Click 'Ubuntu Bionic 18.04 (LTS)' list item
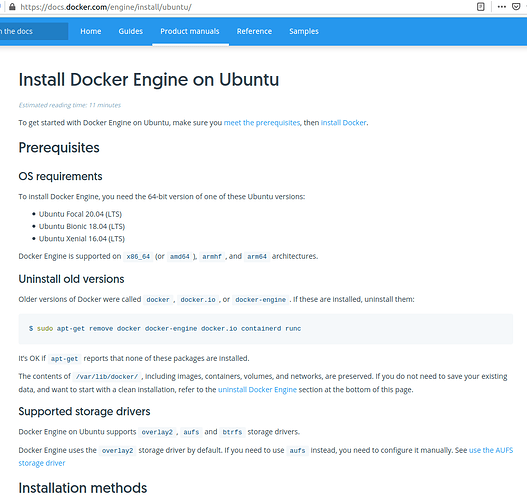 82,226
